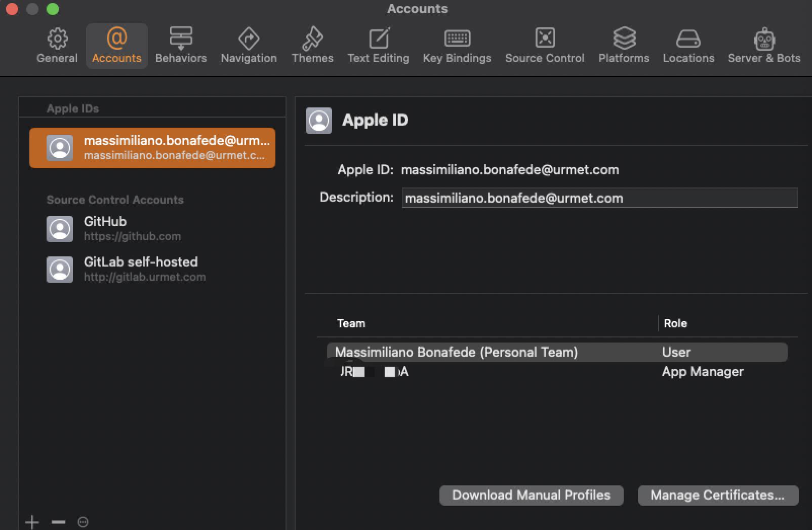
Task: Click the Apple ID email value
Action: [x=510, y=170]
